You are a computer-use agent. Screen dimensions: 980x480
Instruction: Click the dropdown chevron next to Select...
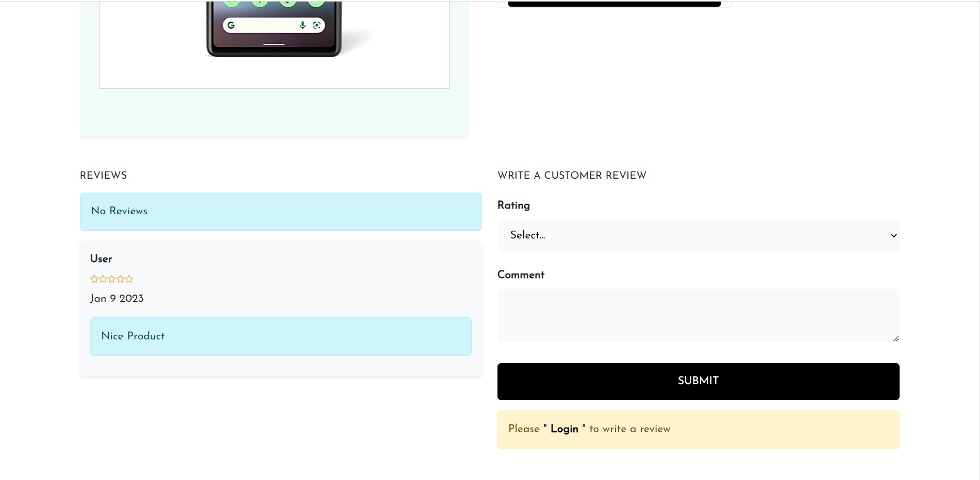coord(892,235)
